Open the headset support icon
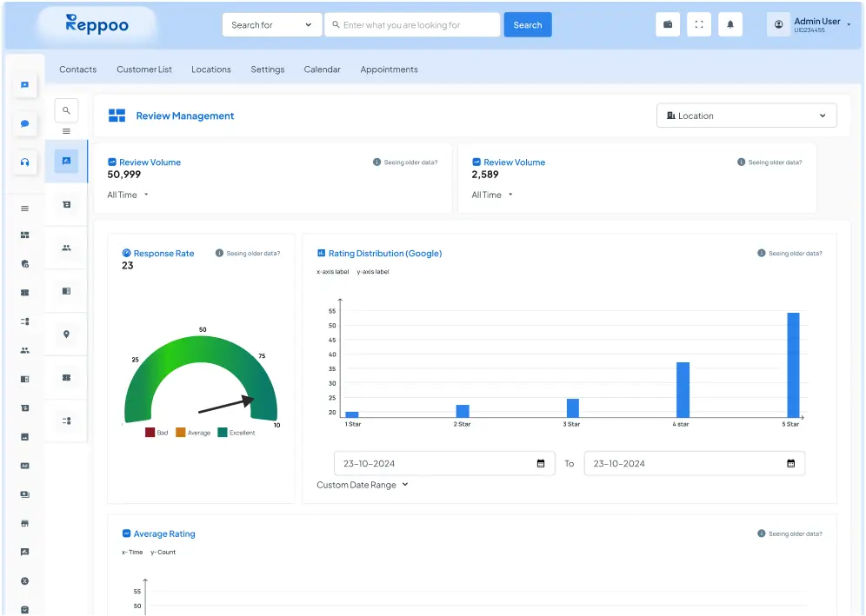The image size is (866, 616). (25, 162)
